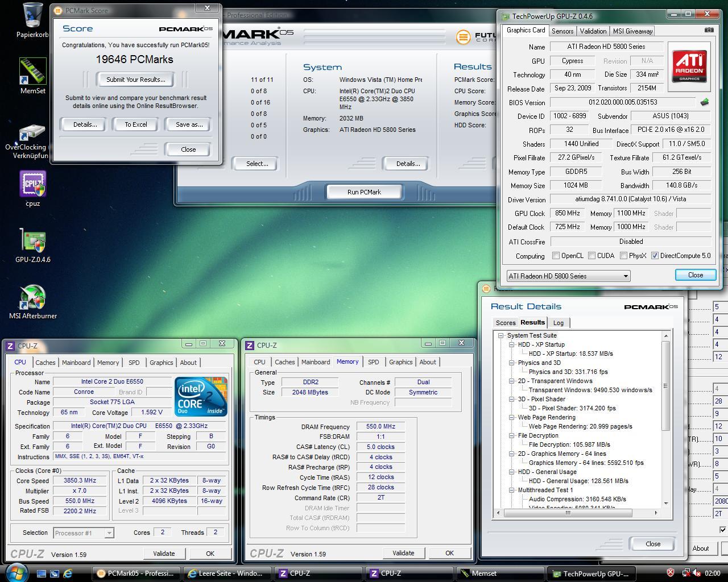Collapse the HDD - General Usage node

(x=512, y=472)
